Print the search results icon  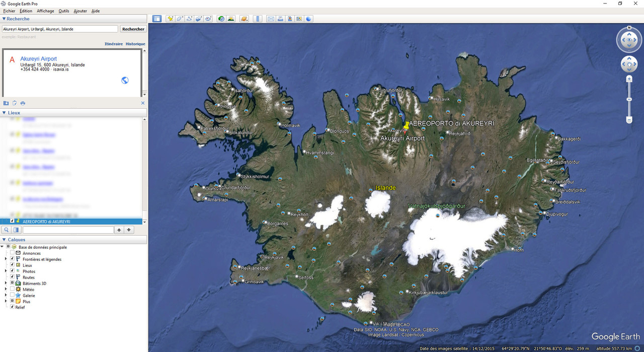23,103
